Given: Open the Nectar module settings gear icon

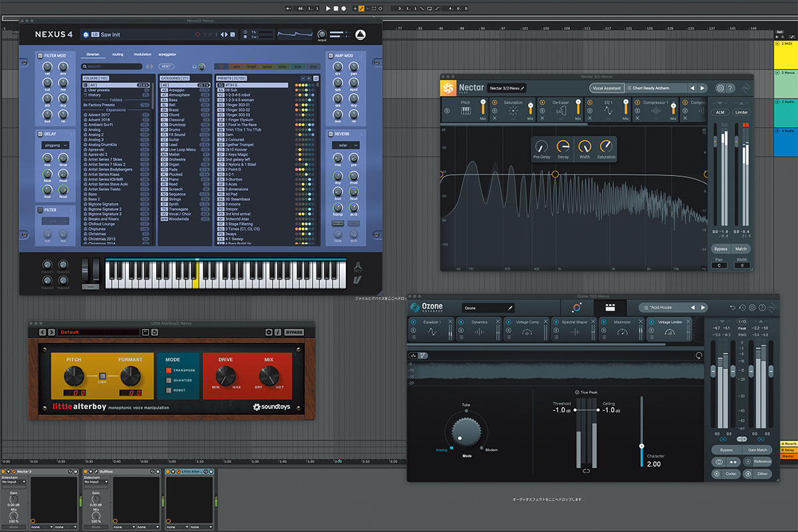Looking at the screenshot, I should [720, 88].
